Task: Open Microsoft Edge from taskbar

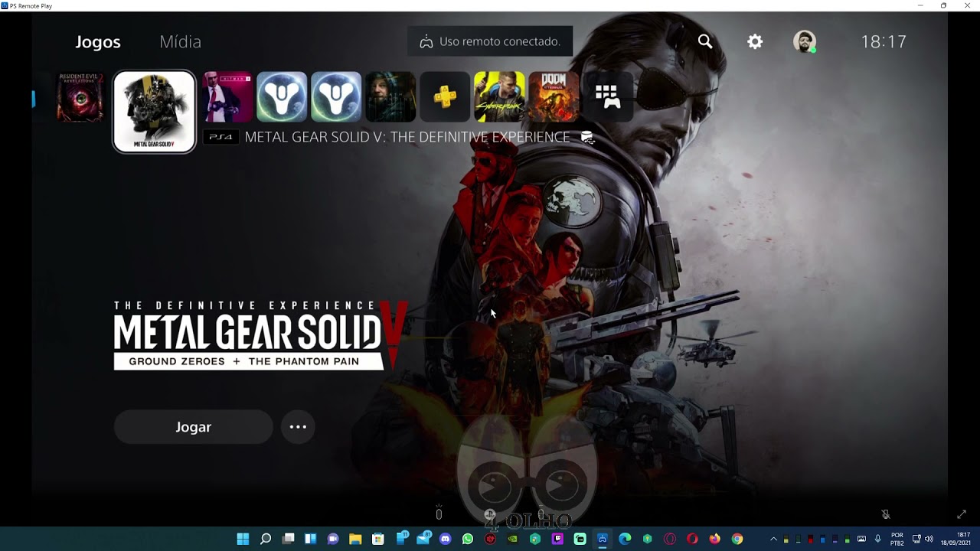Action: [x=625, y=539]
